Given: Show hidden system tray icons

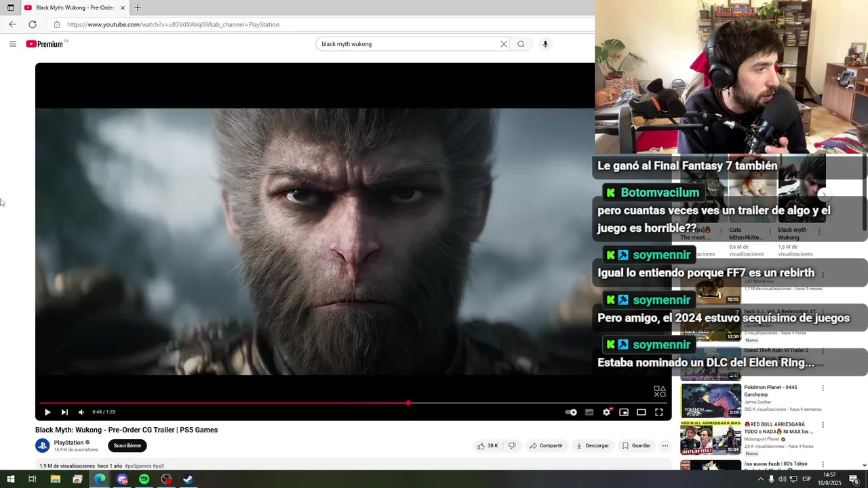Looking at the screenshot, I should tap(760, 479).
